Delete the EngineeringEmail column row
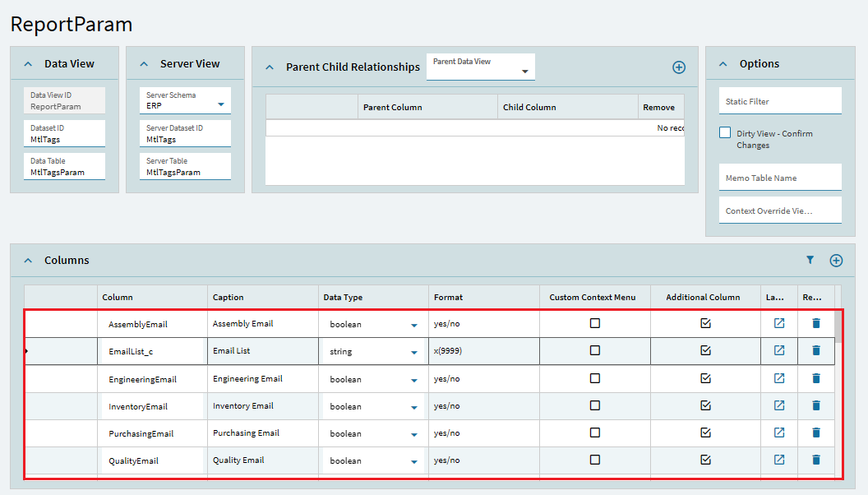Image resolution: width=868 pixels, height=495 pixels. pos(816,378)
